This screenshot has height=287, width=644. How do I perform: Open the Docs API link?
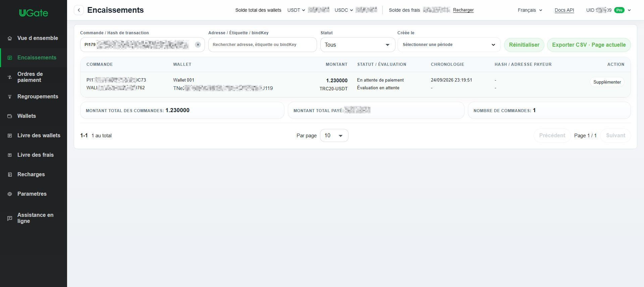[564, 10]
